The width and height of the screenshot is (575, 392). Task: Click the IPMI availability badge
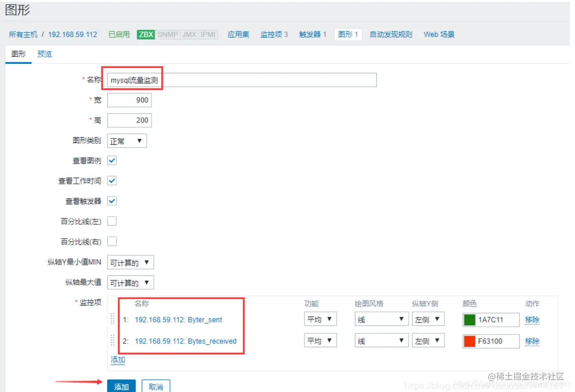[208, 34]
